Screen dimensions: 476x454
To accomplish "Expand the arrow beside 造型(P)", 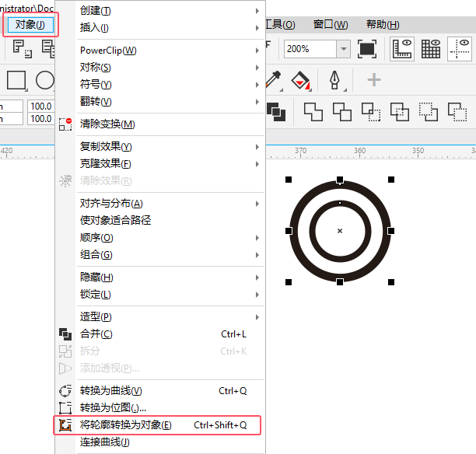I will click(x=257, y=317).
